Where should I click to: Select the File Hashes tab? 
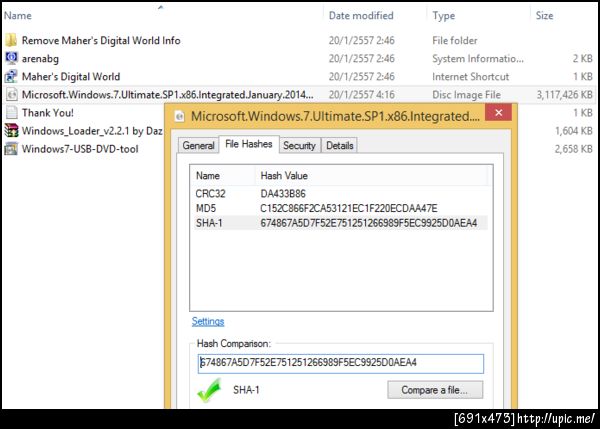coord(249,144)
